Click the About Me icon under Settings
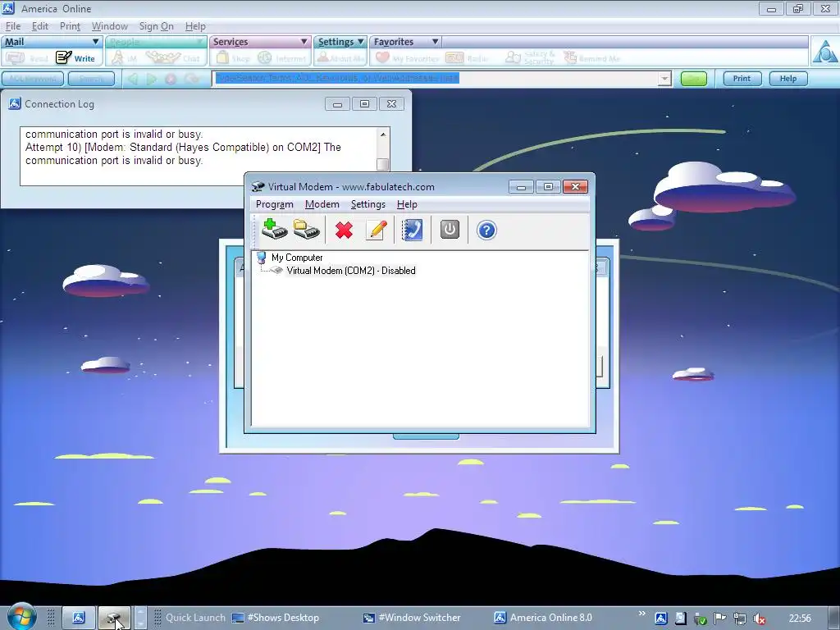Image resolution: width=840 pixels, height=630 pixels. tap(340, 58)
